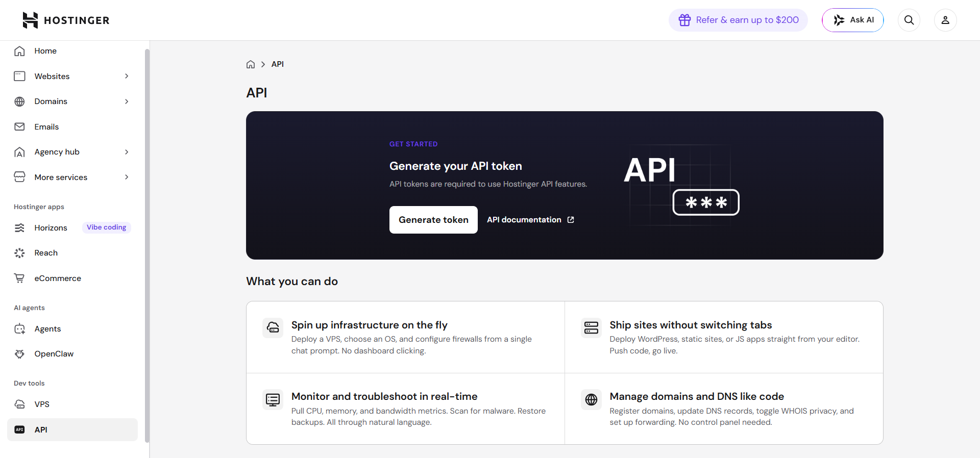Select the API sidebar item
The height and width of the screenshot is (458, 980).
[x=72, y=429]
